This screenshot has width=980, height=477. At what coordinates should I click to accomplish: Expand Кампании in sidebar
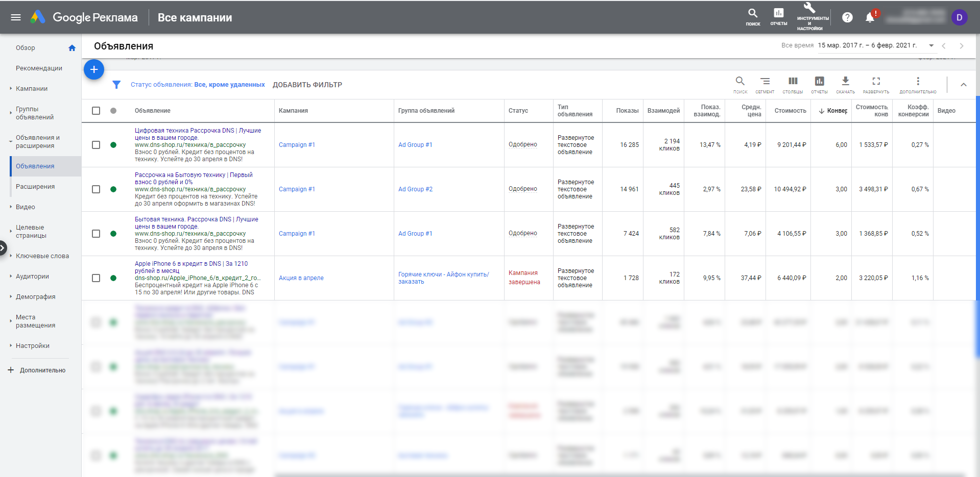coord(11,89)
